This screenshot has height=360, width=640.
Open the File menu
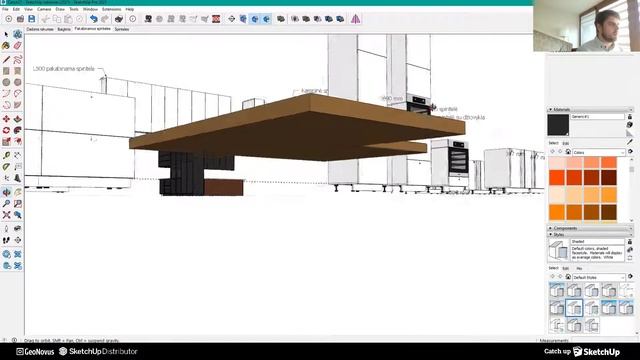point(5,9)
